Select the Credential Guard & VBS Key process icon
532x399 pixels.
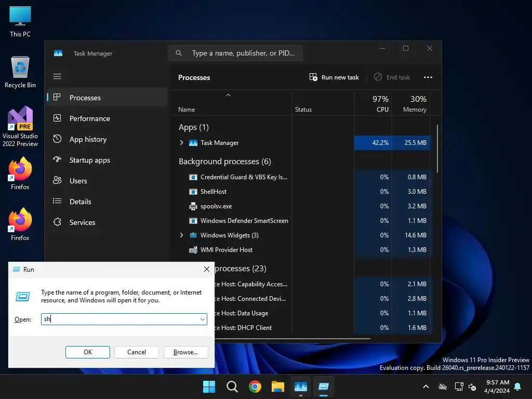pos(193,177)
